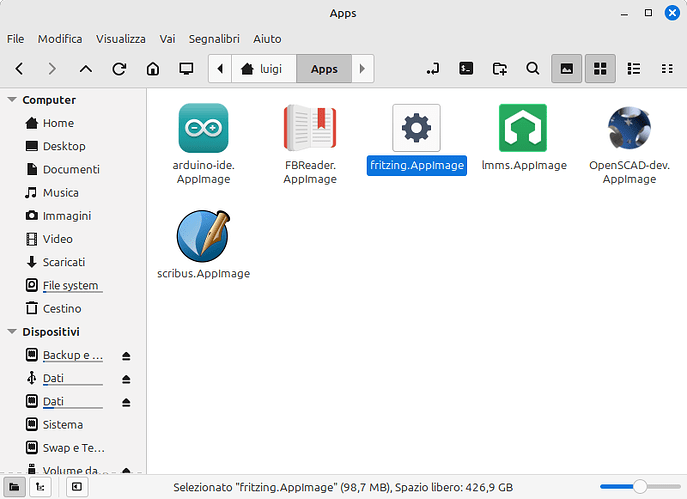Open a terminal in this folder
This screenshot has width=687, height=499.
[466, 69]
